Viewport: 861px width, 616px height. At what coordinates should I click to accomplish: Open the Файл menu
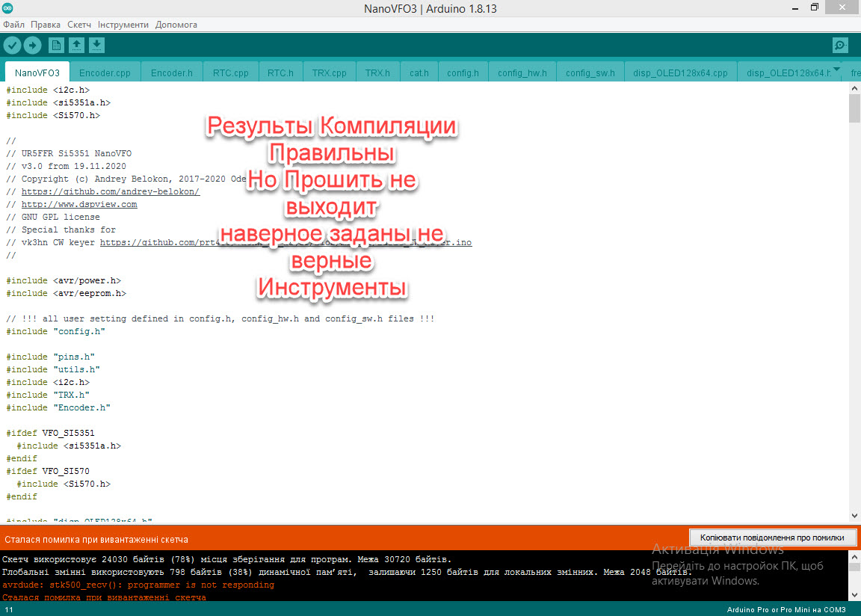pos(13,25)
